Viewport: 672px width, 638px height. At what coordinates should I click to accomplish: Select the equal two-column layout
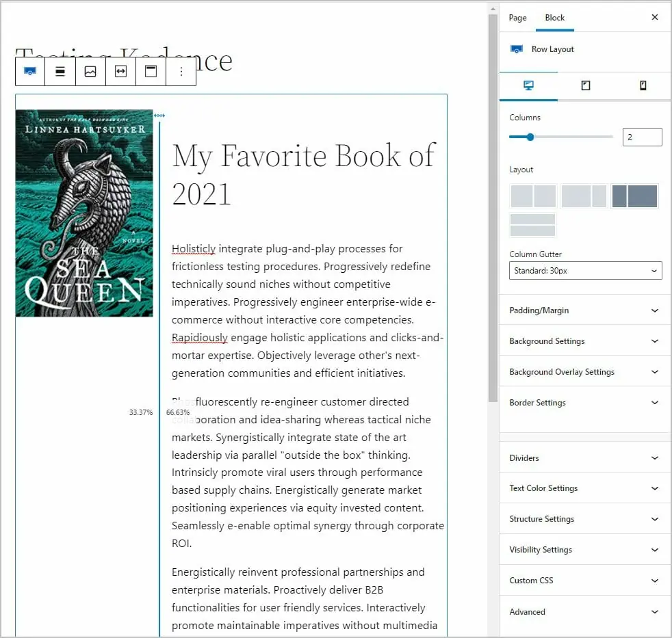533,196
